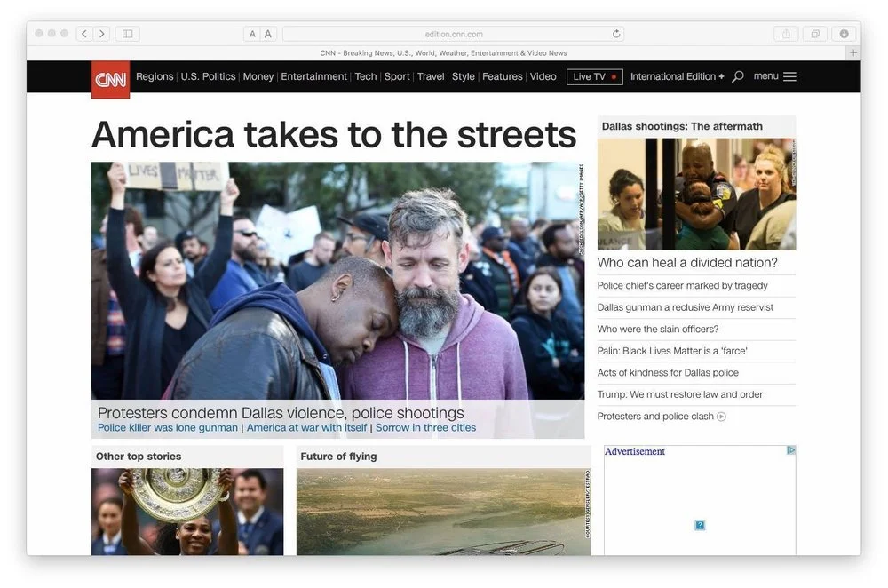Click the America takes to the streets headline
Viewport: 888px width, 588px height.
coord(334,135)
